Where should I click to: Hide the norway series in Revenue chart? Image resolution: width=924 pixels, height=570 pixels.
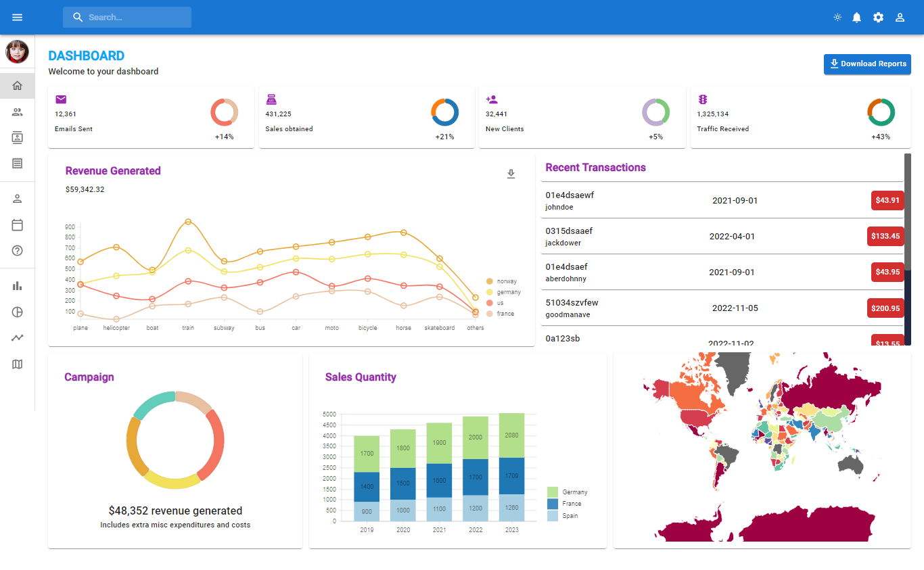click(x=504, y=281)
